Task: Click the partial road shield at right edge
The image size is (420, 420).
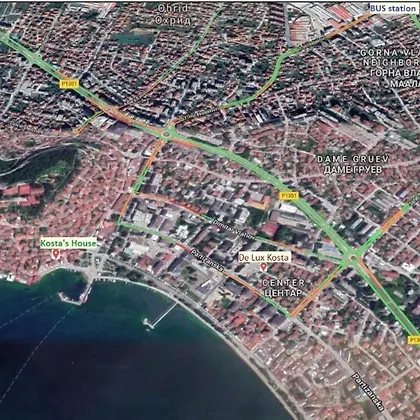Action: (x=414, y=340)
